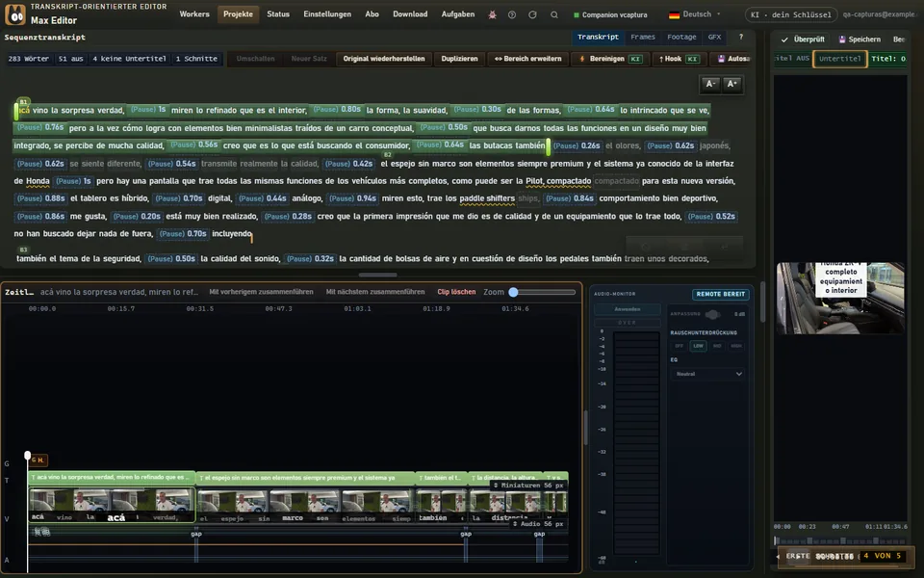
Task: Select the 'el espejo sin marco' subtitle clip
Action: click(x=306, y=478)
